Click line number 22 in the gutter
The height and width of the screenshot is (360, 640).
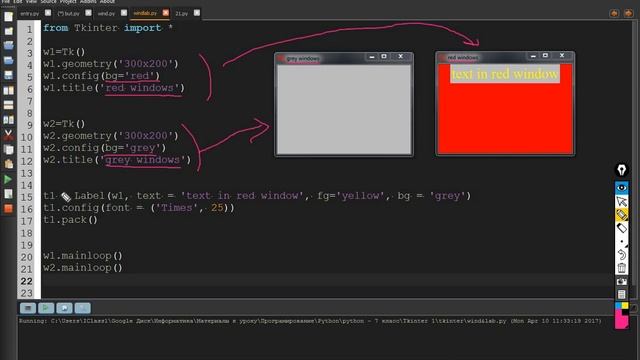pyautogui.click(x=27, y=281)
